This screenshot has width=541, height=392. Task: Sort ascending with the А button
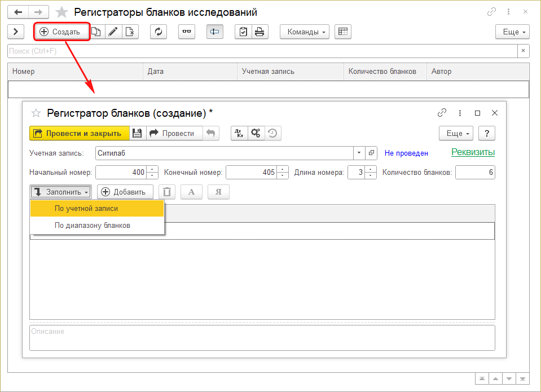191,192
